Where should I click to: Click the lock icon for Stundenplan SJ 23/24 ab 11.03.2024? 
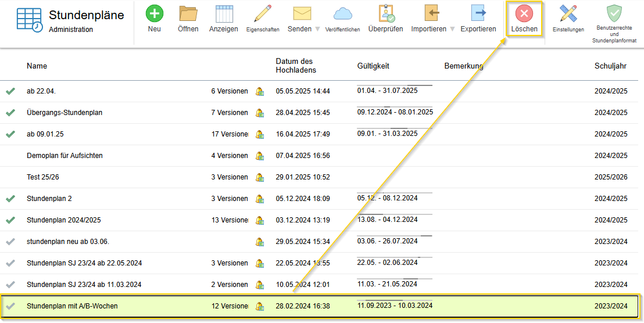point(260,285)
